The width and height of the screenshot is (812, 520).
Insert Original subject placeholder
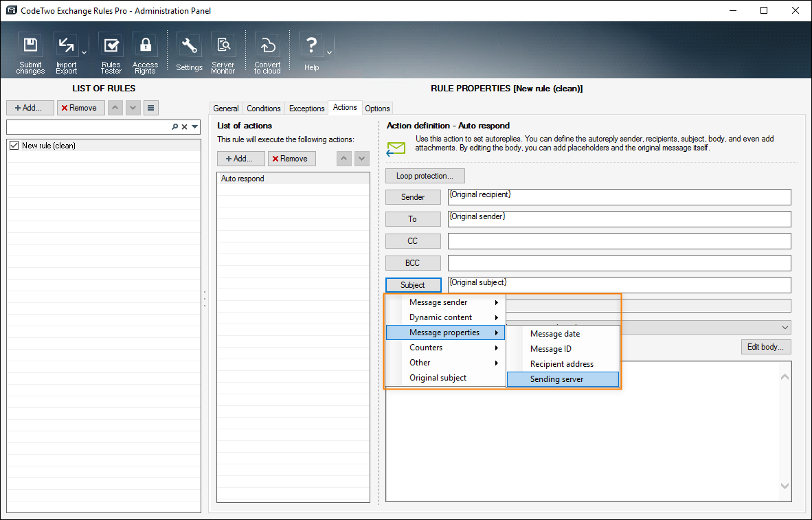445,378
